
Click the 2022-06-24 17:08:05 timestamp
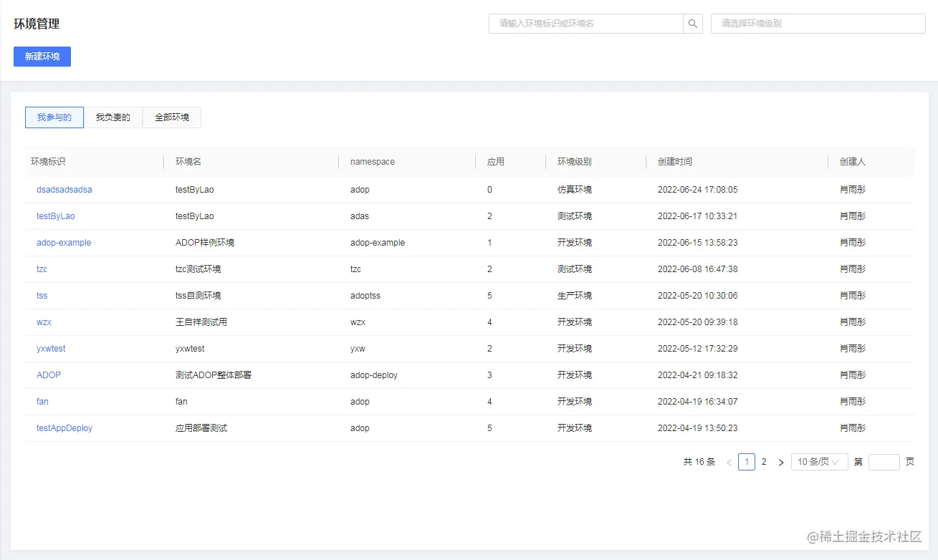tap(697, 190)
